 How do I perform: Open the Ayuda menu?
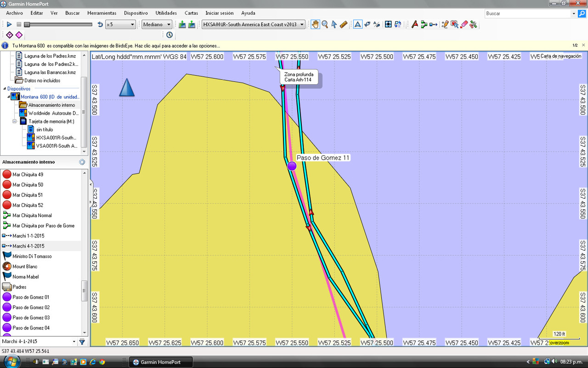[248, 13]
